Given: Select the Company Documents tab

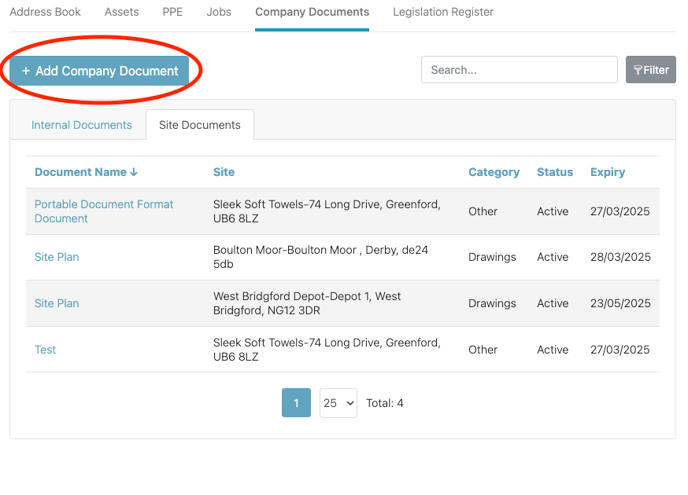Looking at the screenshot, I should pos(312,12).
